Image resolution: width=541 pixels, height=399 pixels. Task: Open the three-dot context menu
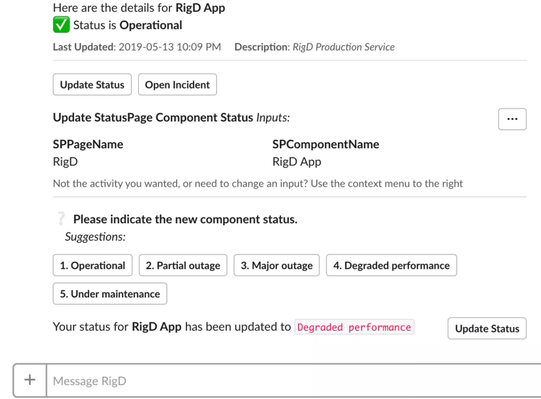point(512,119)
